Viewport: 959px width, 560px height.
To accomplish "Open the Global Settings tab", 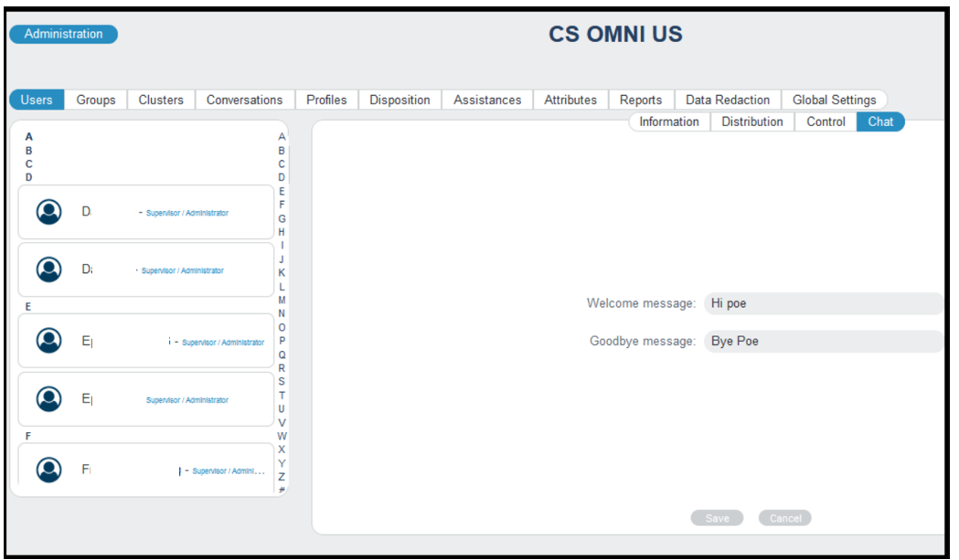I will coord(835,100).
